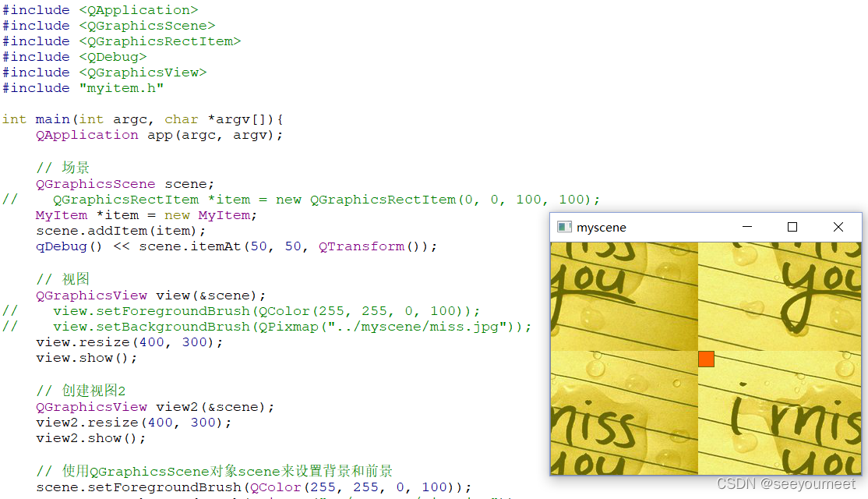Click the '// 视图' comment
The image size is (868, 499).
click(x=62, y=278)
